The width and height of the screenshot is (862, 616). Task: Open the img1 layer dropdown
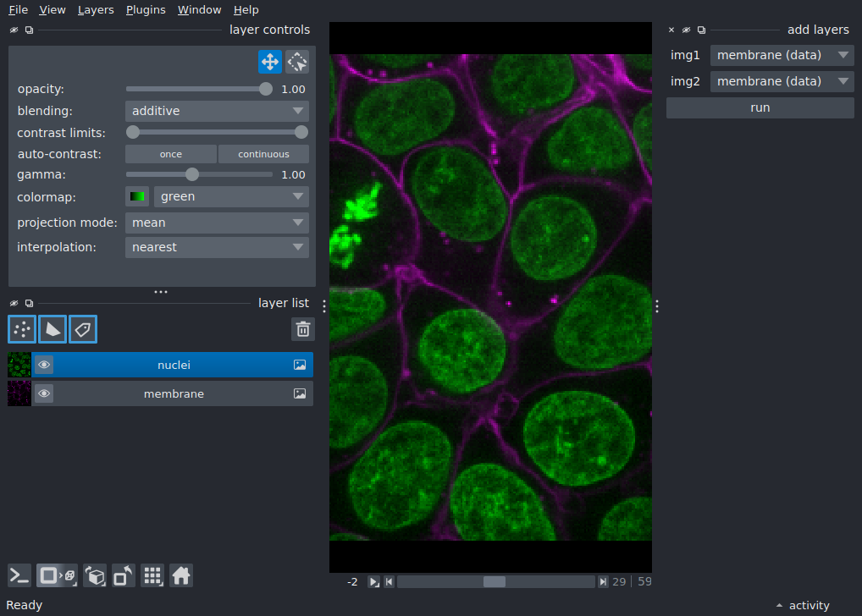[782, 55]
